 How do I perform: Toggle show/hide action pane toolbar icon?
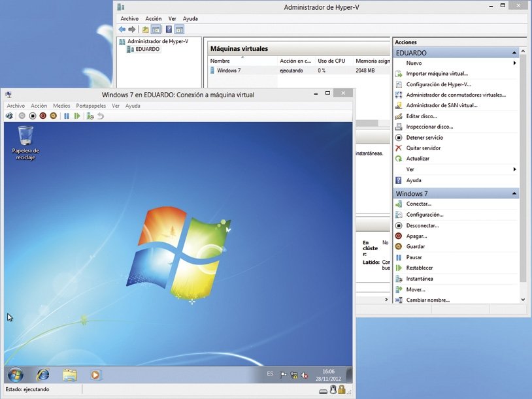(179, 29)
